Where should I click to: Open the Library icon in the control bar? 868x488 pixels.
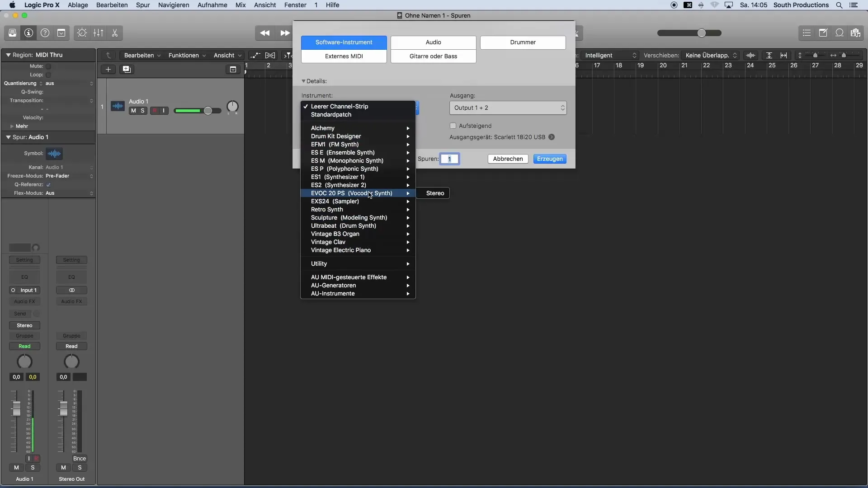pyautogui.click(x=12, y=33)
